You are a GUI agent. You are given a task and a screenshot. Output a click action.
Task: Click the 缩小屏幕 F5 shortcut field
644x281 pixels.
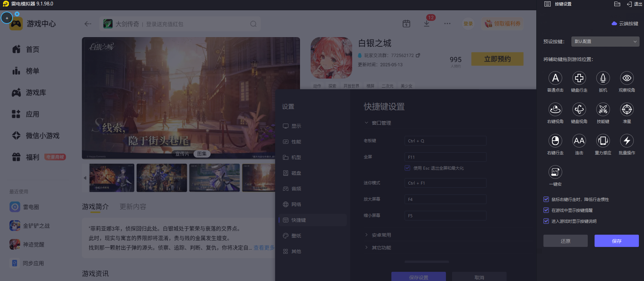click(445, 216)
